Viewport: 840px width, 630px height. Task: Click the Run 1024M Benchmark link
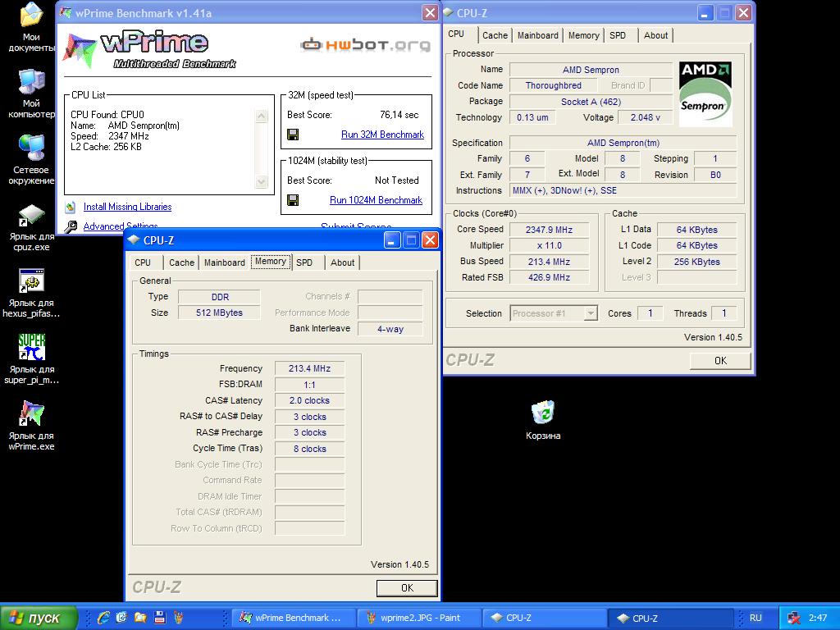(376, 200)
